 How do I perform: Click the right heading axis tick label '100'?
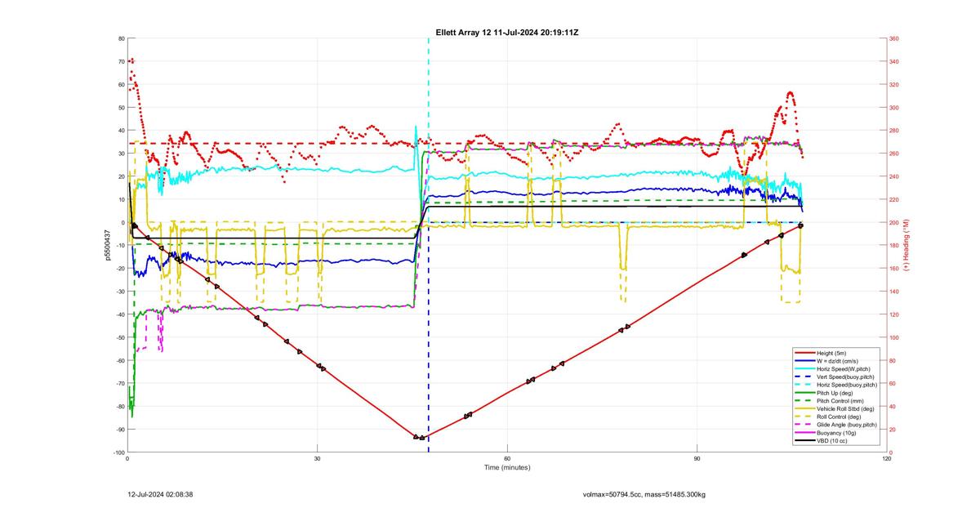point(894,337)
